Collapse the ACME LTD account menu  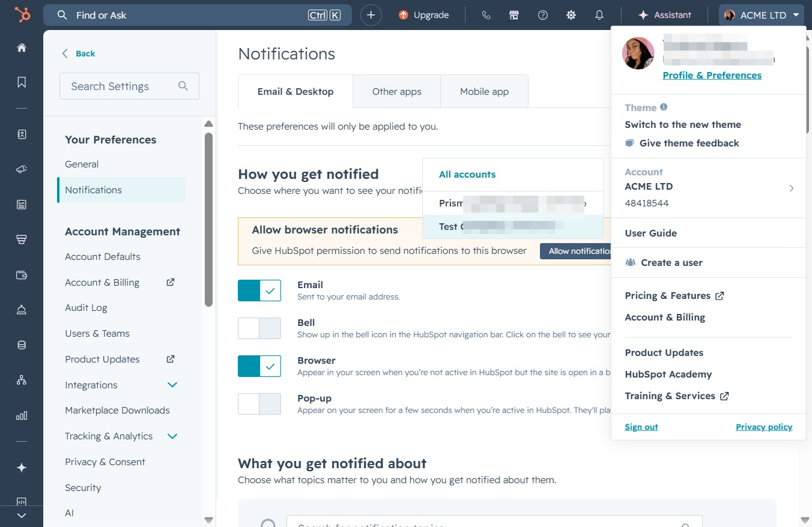tap(762, 15)
